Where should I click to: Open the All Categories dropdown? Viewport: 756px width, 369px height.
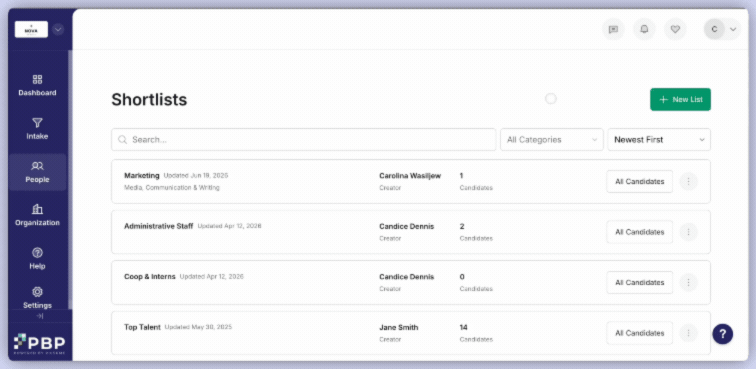(552, 139)
